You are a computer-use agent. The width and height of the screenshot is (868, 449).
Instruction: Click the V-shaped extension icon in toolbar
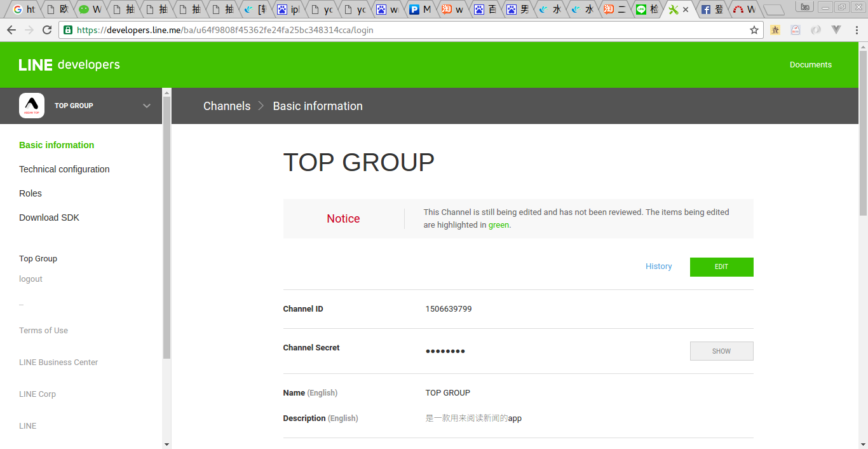pyautogui.click(x=836, y=30)
